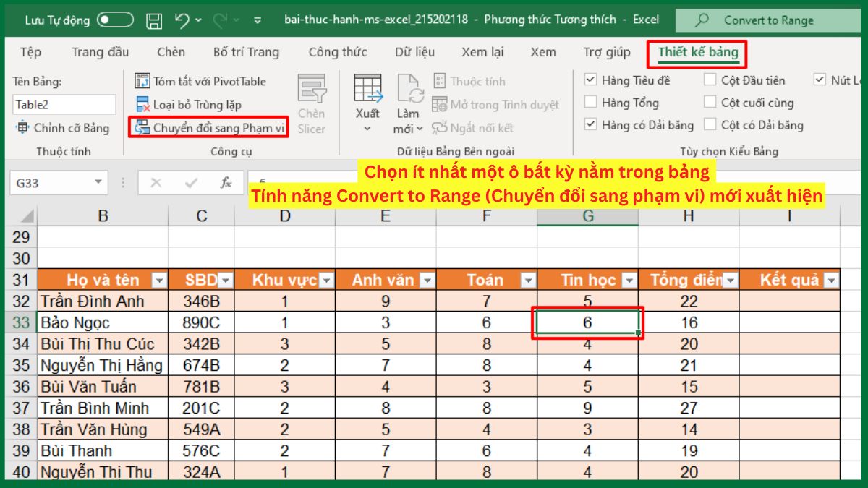
Task: Open the Dữ liệu menu tab
Action: coord(415,52)
